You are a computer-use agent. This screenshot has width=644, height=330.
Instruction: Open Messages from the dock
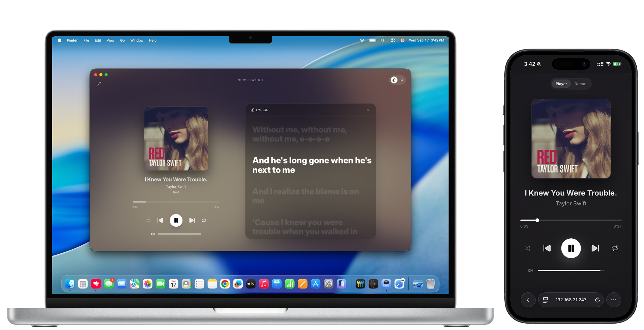coord(109,284)
